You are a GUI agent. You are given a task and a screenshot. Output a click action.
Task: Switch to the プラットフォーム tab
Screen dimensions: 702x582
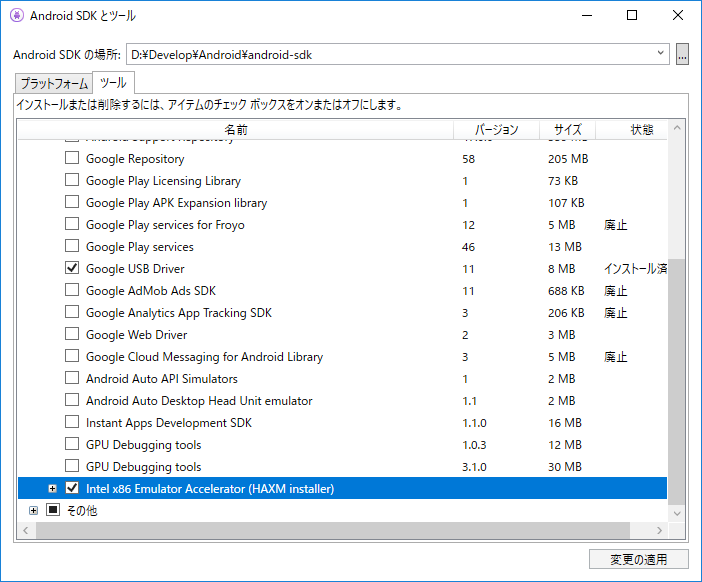pyautogui.click(x=54, y=83)
